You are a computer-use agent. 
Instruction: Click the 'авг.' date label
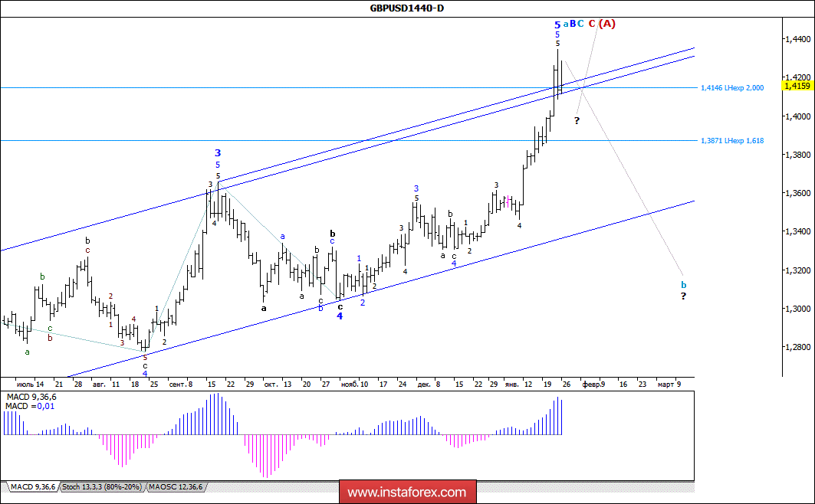pos(99,385)
